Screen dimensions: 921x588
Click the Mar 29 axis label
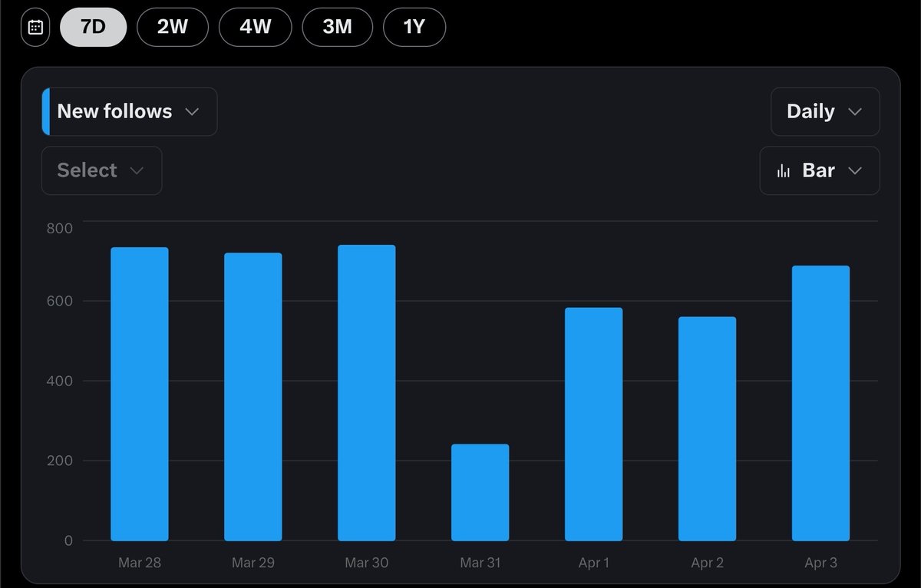click(253, 563)
